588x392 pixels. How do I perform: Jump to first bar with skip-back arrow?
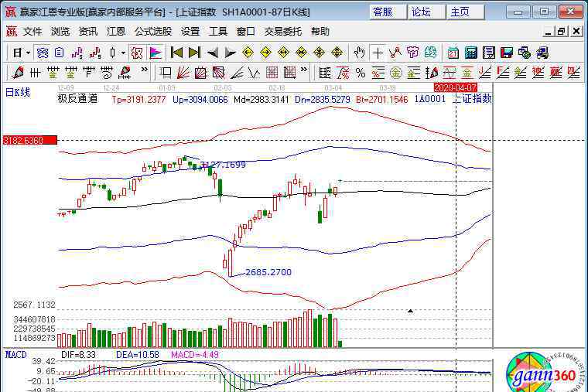[176, 53]
